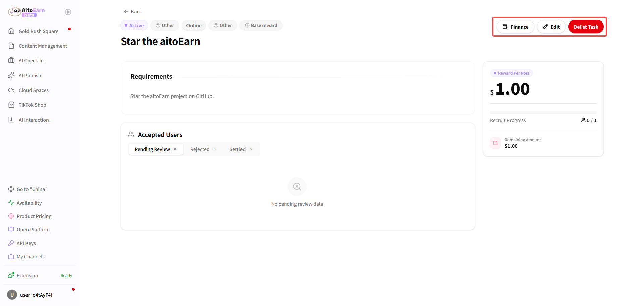
Task: Click the Reward Per Post label
Action: pyautogui.click(x=512, y=73)
